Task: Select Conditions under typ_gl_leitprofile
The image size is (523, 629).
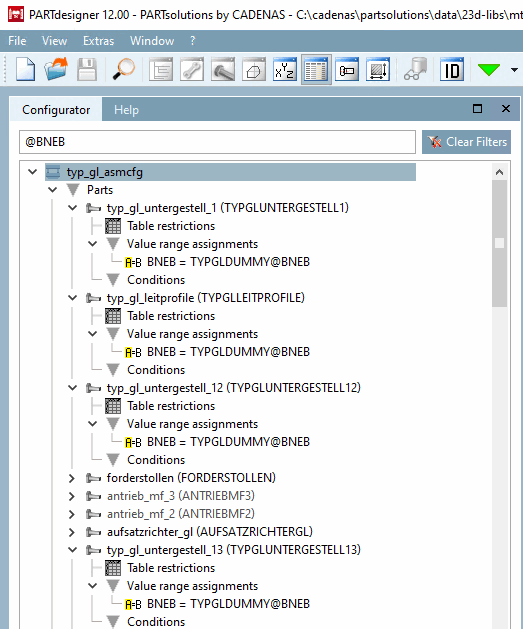Action: [x=156, y=370]
